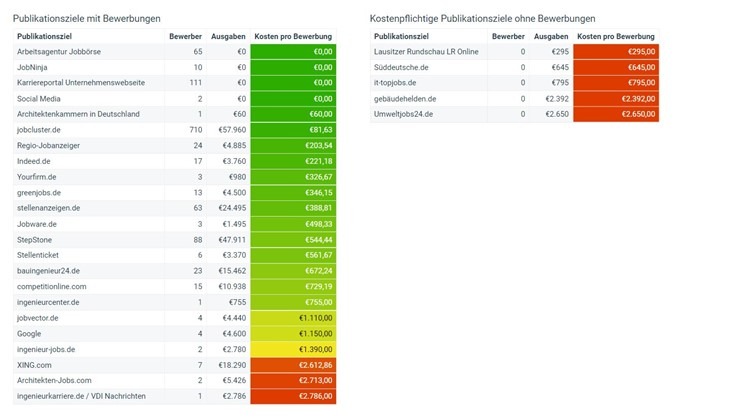
Task: Click the 'Ausgaben' header in left table
Action: pyautogui.click(x=228, y=36)
